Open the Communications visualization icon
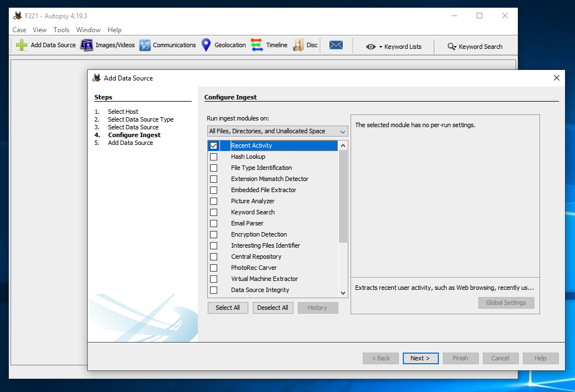 145,45
